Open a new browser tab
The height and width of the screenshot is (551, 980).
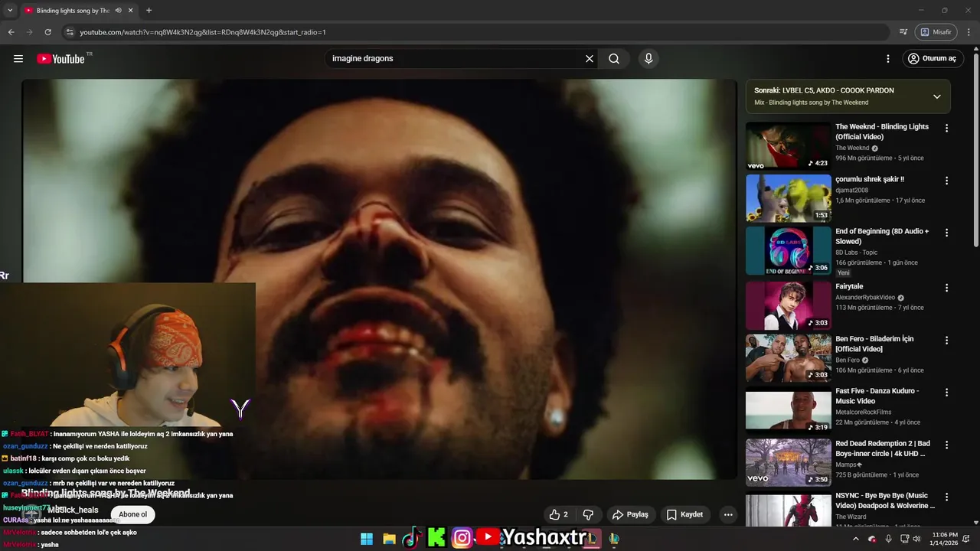tap(149, 11)
